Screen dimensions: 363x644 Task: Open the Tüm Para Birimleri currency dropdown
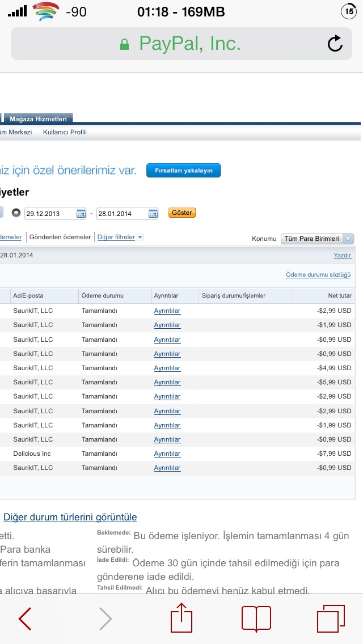tap(317, 239)
